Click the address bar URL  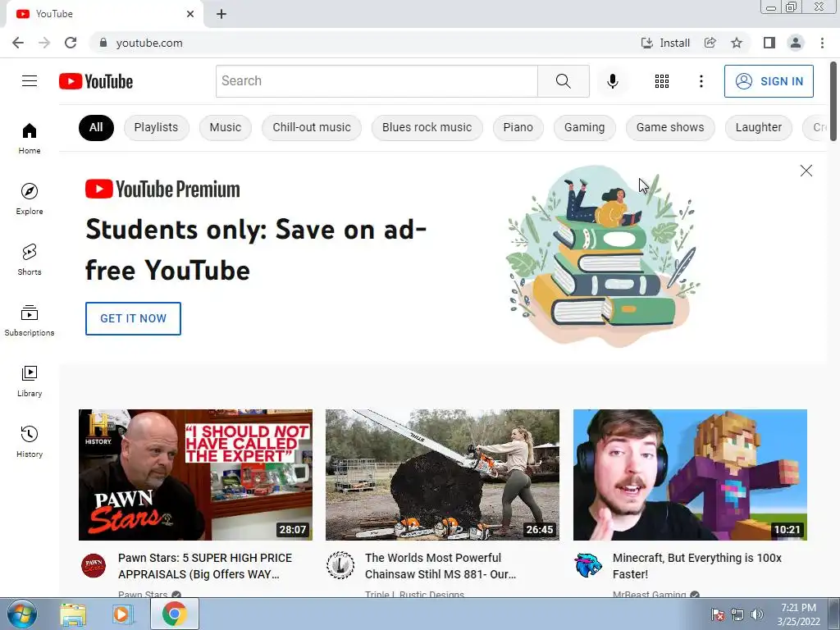tap(149, 43)
